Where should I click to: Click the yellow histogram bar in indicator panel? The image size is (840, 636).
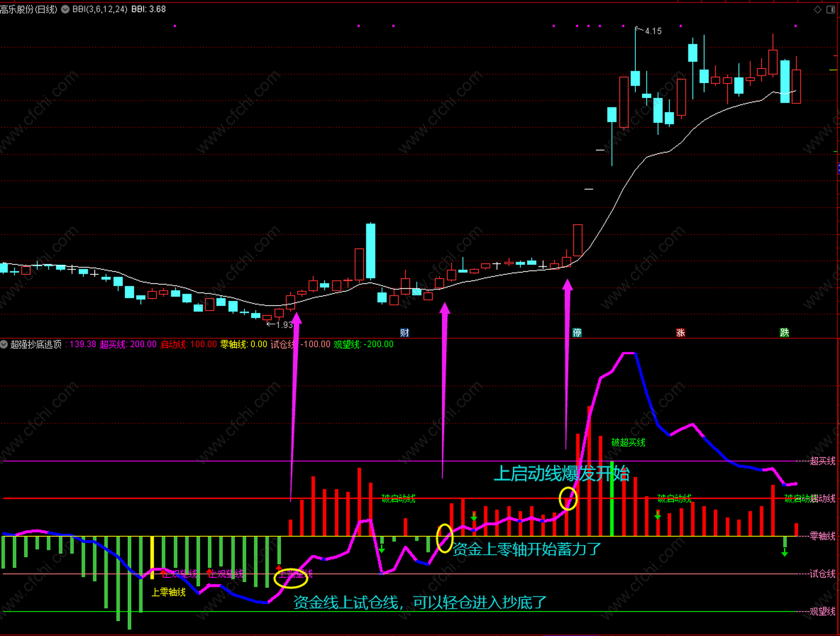pos(152,557)
